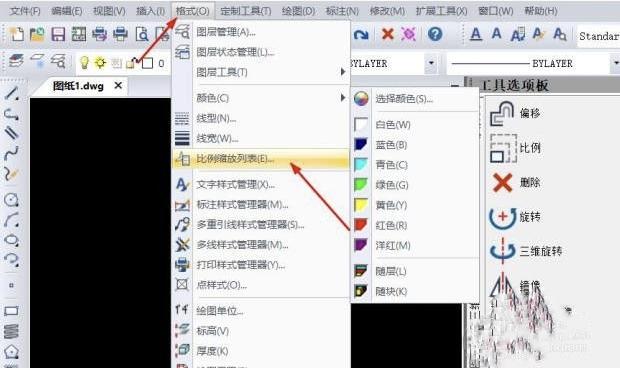
Task: Open the 格式(O) menu
Action: [193, 11]
